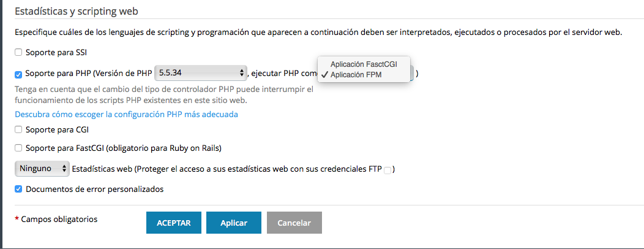This screenshot has width=644, height=249.
Task: Tick the Soporte para CGI checkbox
Action: click(18, 129)
